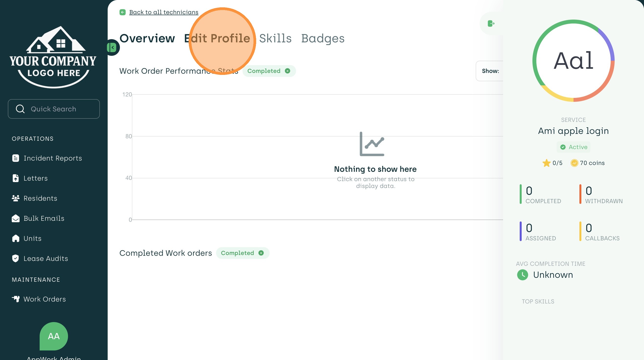The height and width of the screenshot is (360, 644).
Task: Go back to all technicians
Action: (163, 12)
